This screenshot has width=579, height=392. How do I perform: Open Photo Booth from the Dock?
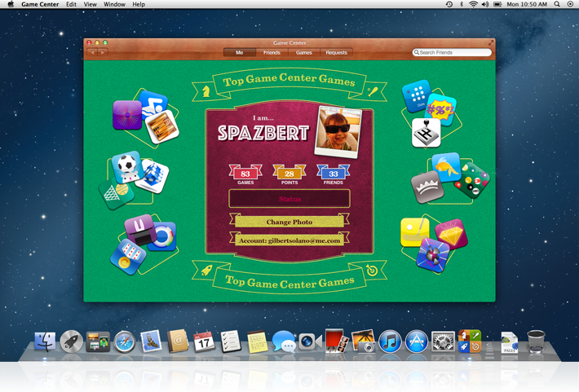pos(337,341)
